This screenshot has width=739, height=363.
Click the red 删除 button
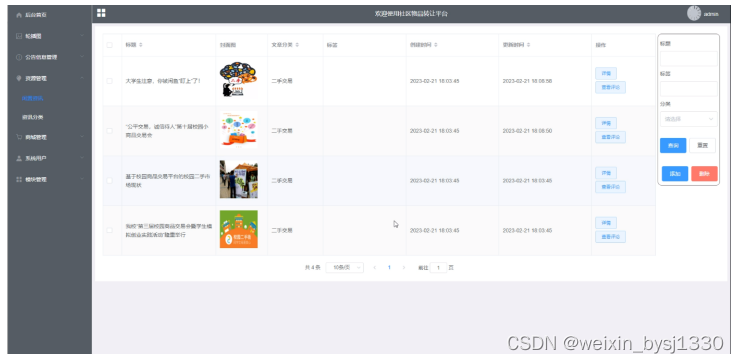[x=705, y=173]
